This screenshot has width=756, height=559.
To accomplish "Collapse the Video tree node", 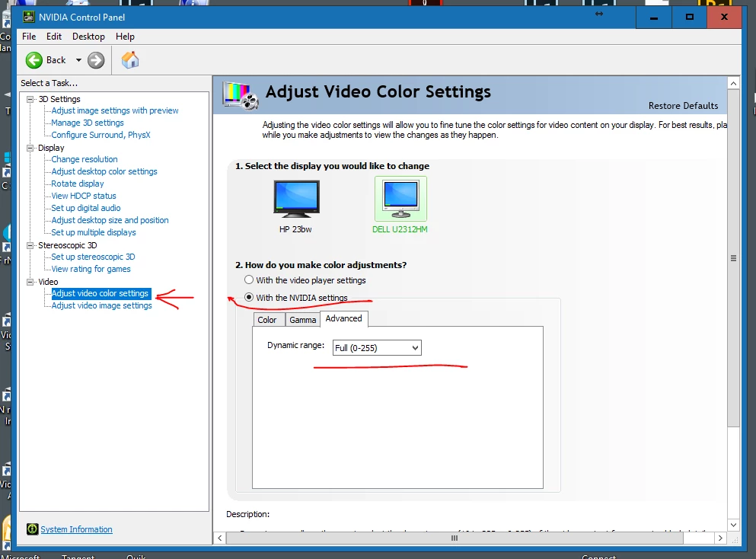I will (30, 282).
